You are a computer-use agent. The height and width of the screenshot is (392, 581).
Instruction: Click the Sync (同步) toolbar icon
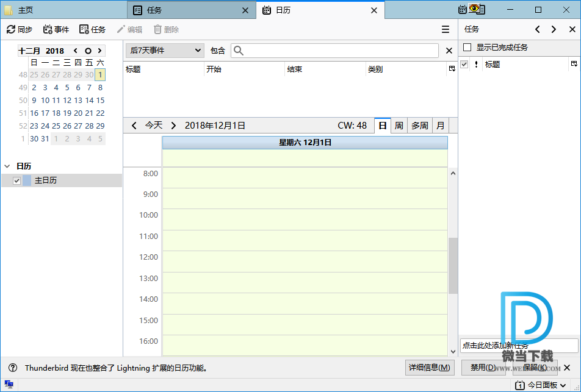(x=19, y=29)
